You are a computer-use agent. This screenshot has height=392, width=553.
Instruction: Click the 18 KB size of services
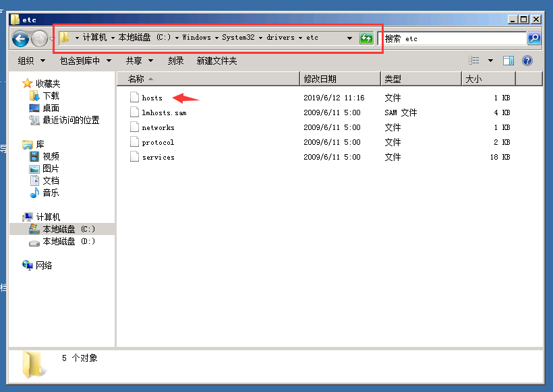500,157
